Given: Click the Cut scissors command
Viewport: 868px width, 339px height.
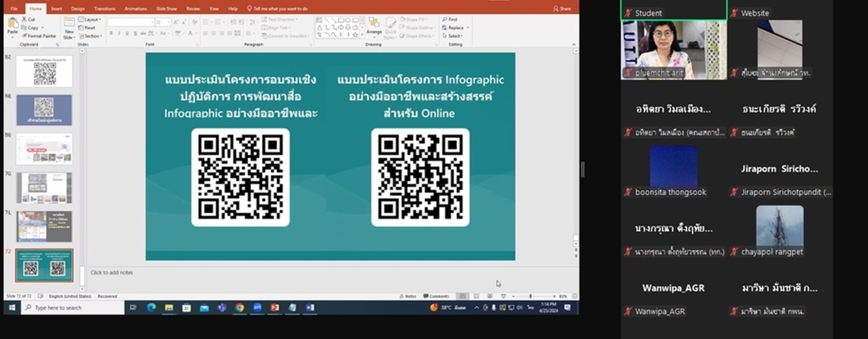Looking at the screenshot, I should 28,19.
